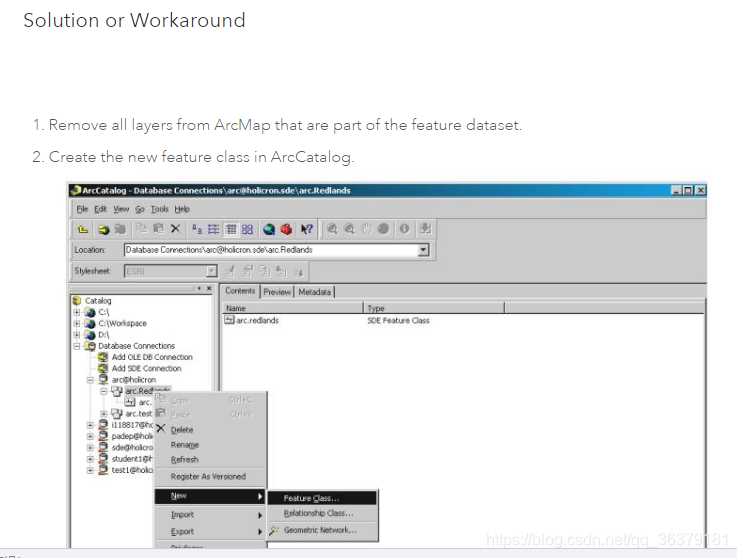
Task: Sort by the Name column header
Action: point(293,308)
